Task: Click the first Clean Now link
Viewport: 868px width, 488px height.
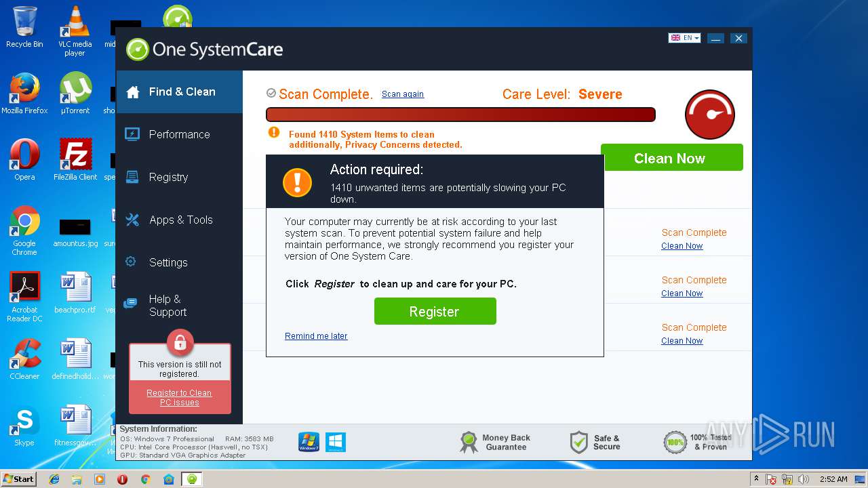Action: [682, 246]
